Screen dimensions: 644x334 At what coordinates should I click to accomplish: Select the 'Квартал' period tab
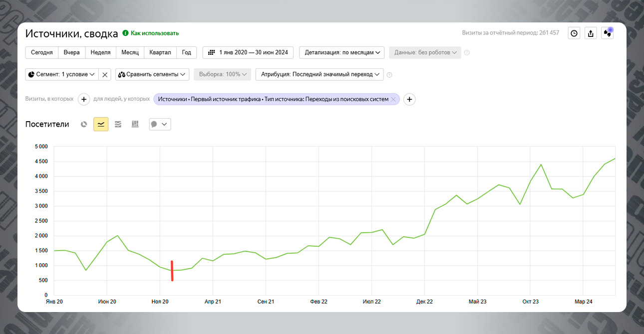[160, 52]
